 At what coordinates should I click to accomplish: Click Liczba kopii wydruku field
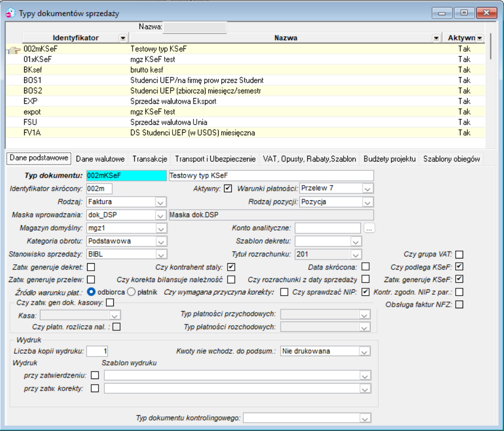click(98, 351)
